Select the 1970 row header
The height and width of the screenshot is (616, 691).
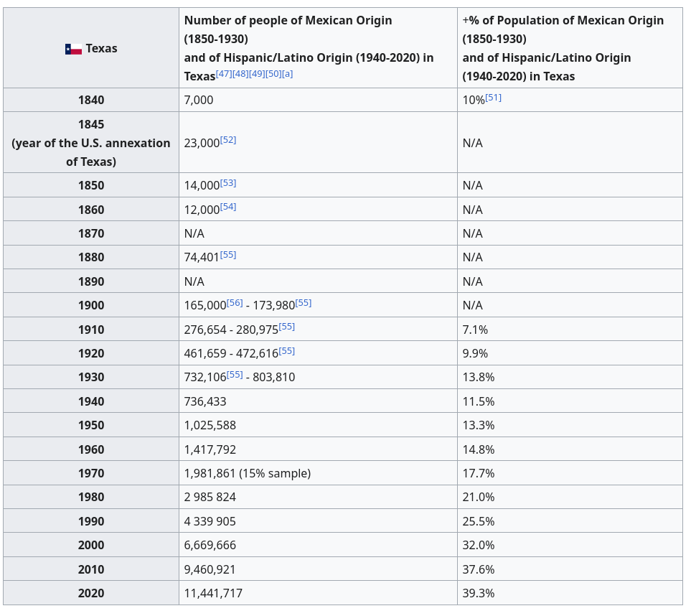[91, 473]
